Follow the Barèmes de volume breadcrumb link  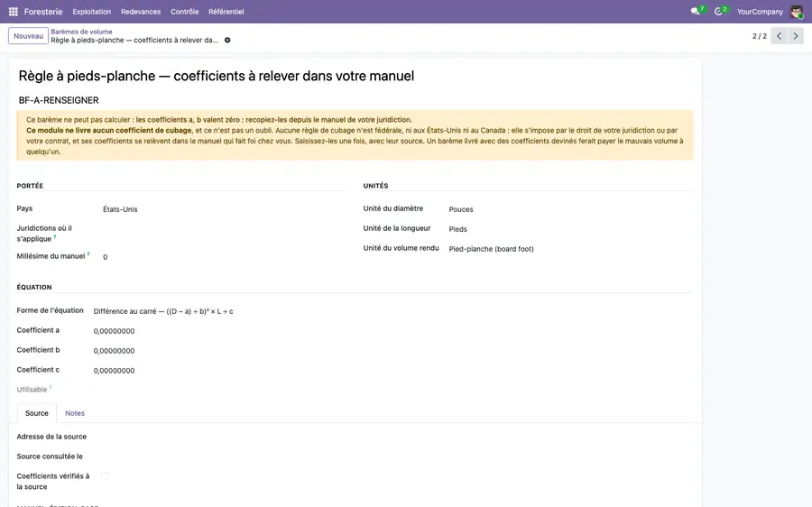click(81, 32)
